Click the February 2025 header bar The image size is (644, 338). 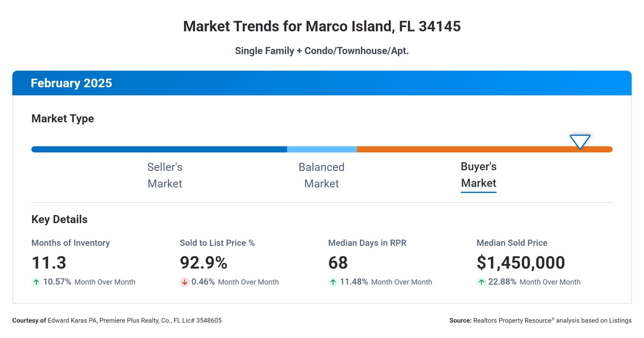click(322, 83)
